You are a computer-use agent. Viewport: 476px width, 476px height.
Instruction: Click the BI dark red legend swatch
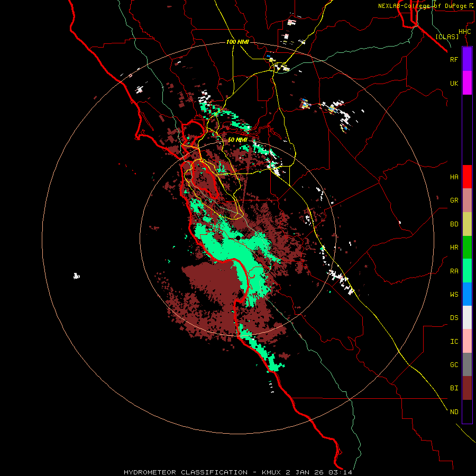tap(467, 388)
